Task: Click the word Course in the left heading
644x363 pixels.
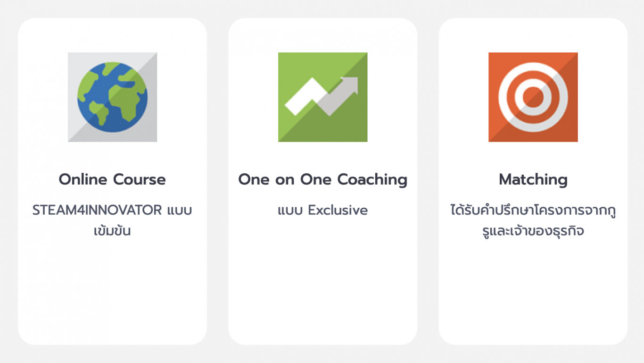Action: [140, 179]
